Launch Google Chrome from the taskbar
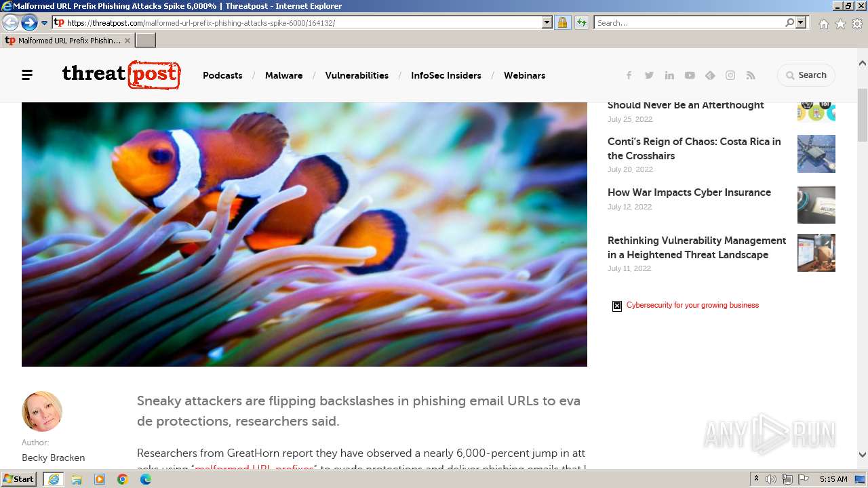The height and width of the screenshot is (488, 868). pyautogui.click(x=123, y=479)
